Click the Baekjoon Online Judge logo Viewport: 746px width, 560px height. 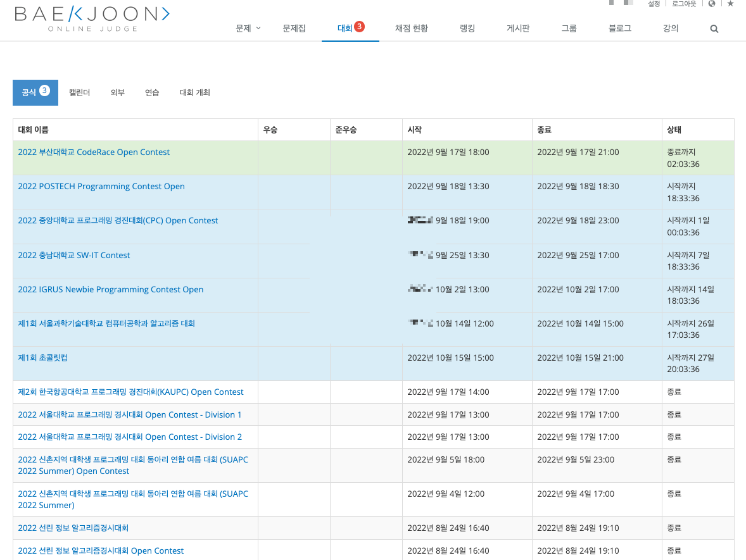coord(92,19)
